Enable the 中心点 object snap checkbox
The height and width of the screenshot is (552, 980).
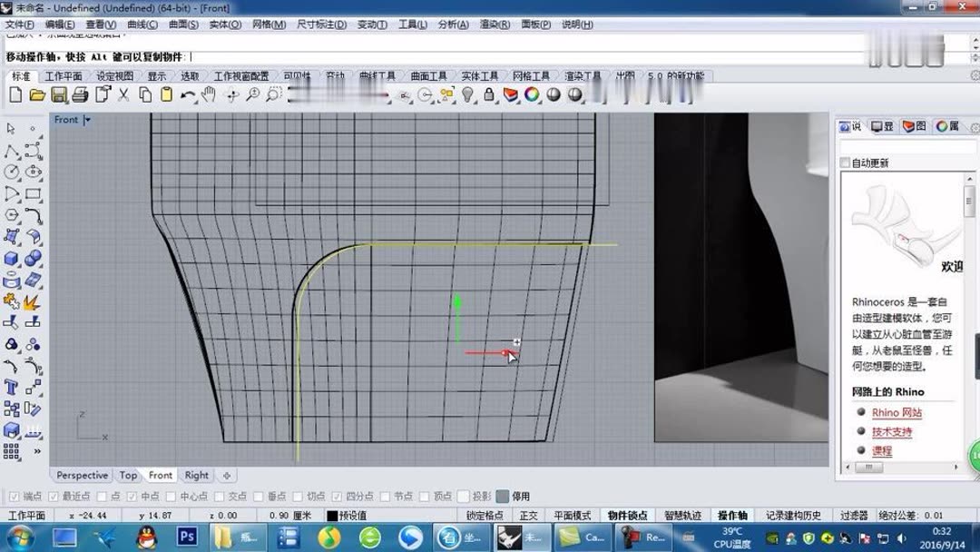pos(172,497)
